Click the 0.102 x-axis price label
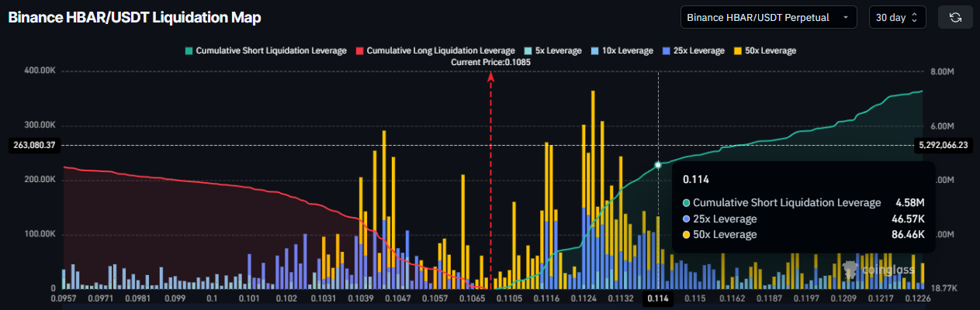 (287, 298)
